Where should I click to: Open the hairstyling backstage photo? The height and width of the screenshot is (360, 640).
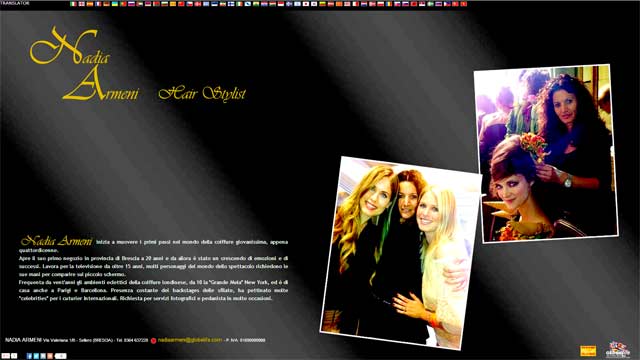click(546, 153)
